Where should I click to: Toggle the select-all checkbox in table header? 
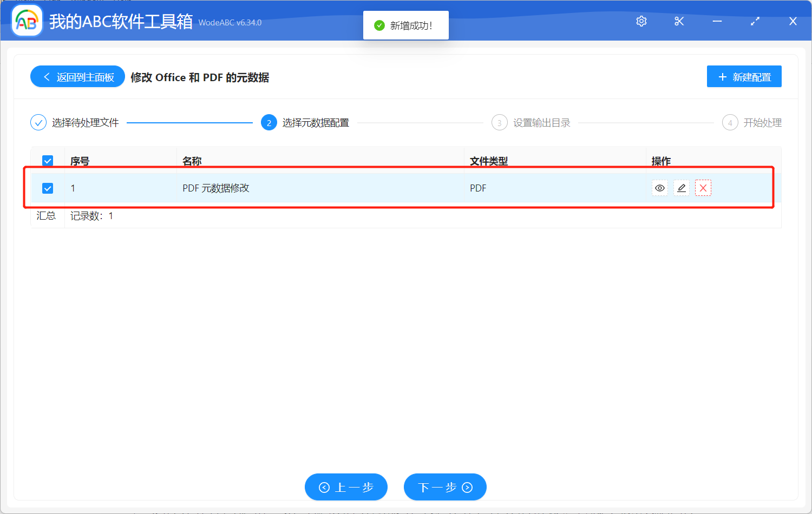click(48, 161)
